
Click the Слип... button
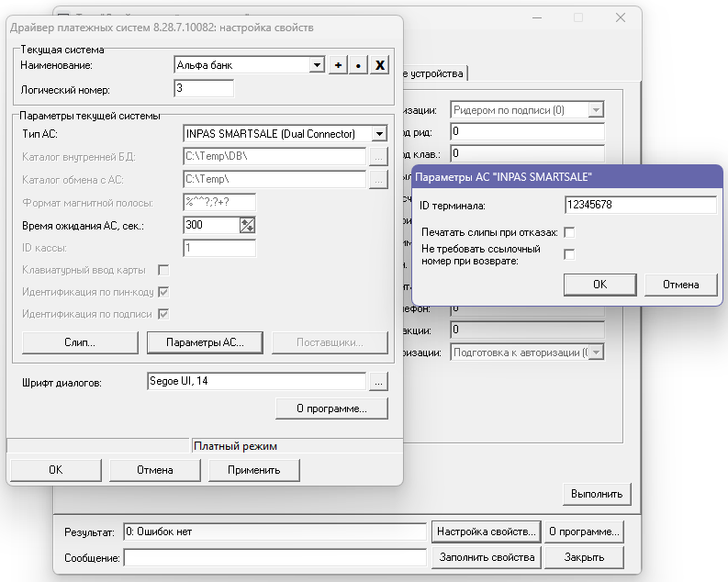click(80, 342)
